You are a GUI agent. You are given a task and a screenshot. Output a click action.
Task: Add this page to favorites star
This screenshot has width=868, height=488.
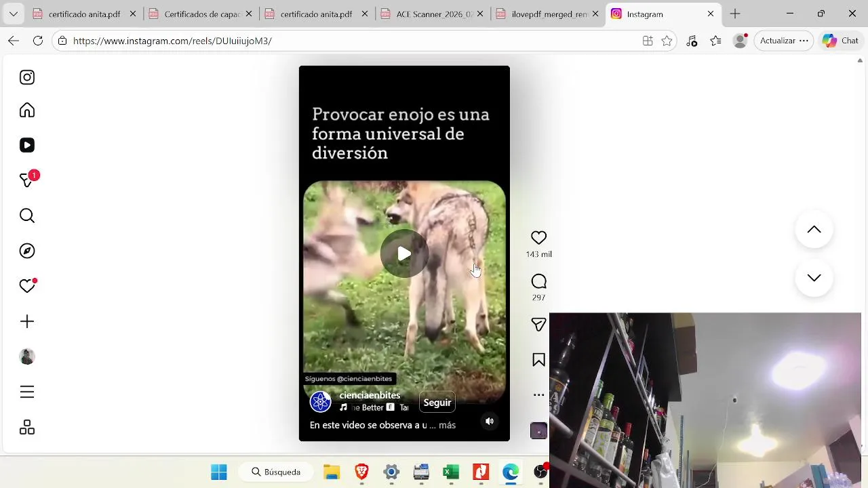[667, 41]
